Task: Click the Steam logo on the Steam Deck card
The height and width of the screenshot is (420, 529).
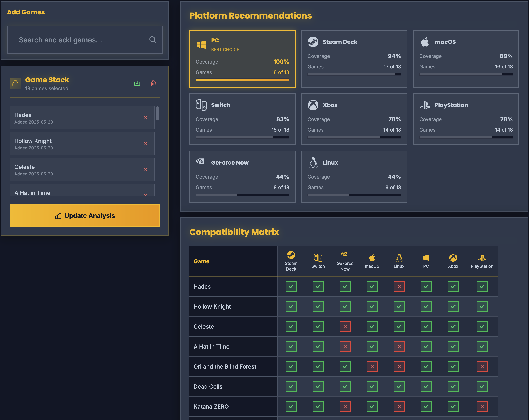Action: [x=313, y=42]
